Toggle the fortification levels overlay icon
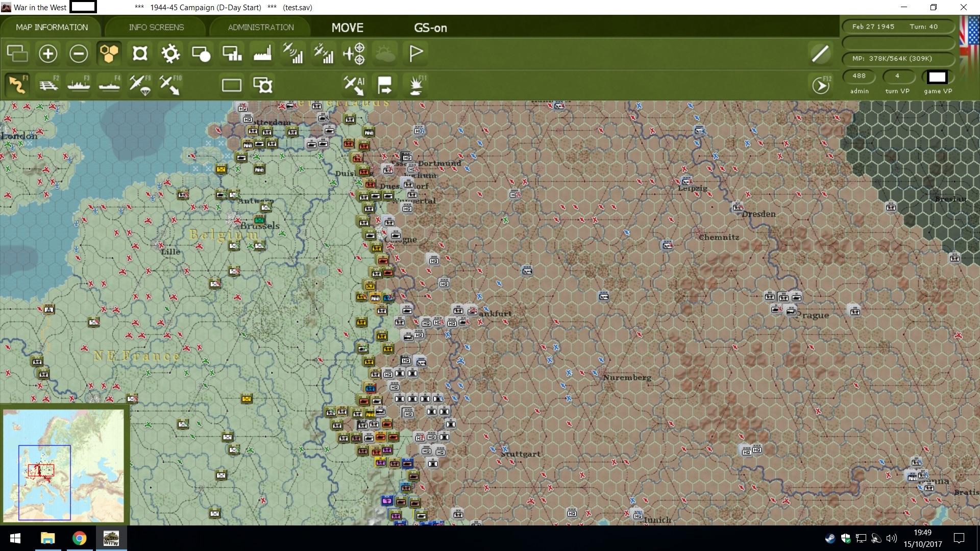The image size is (980, 551). pyautogui.click(x=140, y=54)
